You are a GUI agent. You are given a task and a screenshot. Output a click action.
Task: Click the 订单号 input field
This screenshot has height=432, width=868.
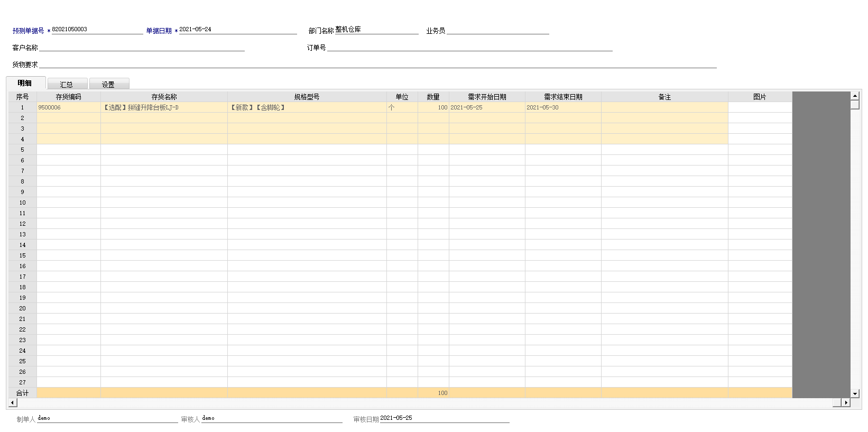[470, 47]
